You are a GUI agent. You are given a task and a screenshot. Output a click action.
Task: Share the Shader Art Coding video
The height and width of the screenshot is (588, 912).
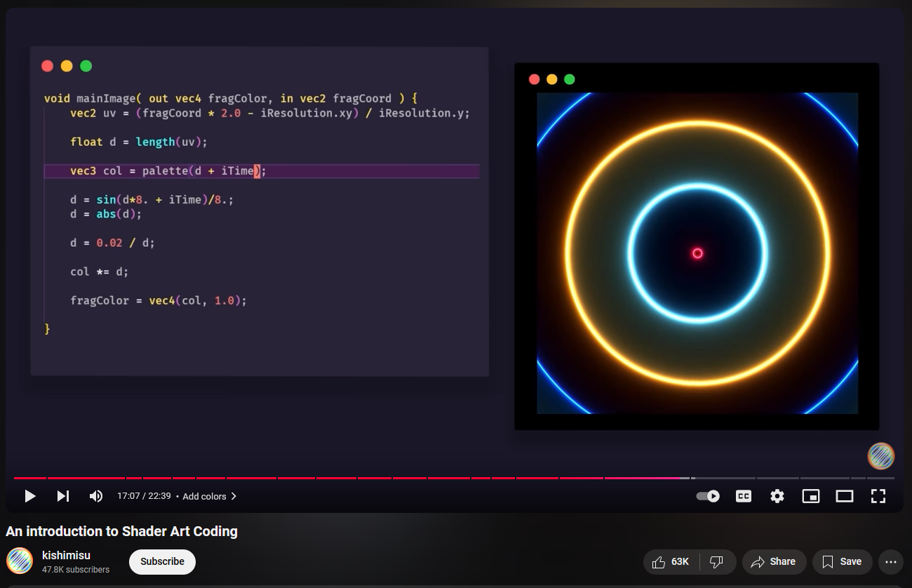[x=773, y=562]
